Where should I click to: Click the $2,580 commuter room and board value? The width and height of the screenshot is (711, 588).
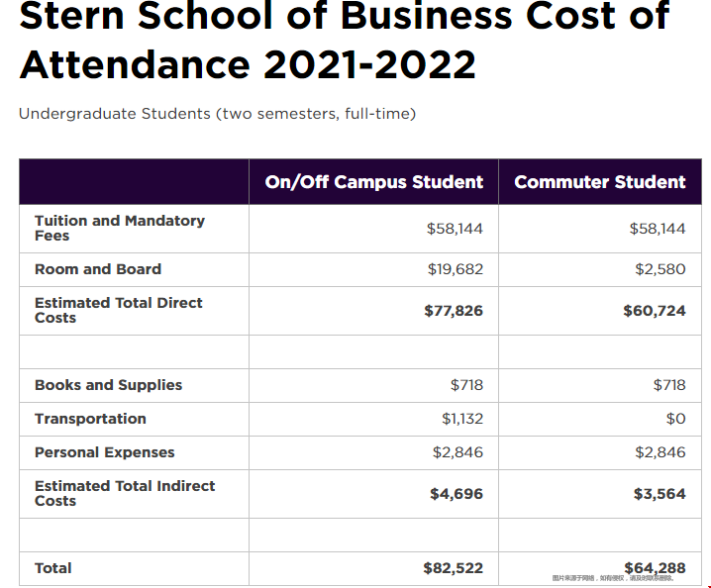pyautogui.click(x=660, y=269)
